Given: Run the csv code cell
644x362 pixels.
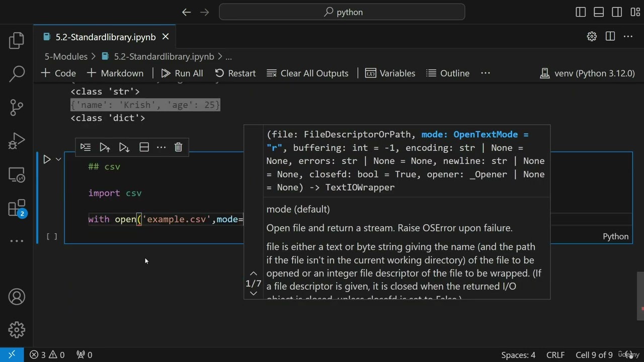Looking at the screenshot, I should point(47,159).
